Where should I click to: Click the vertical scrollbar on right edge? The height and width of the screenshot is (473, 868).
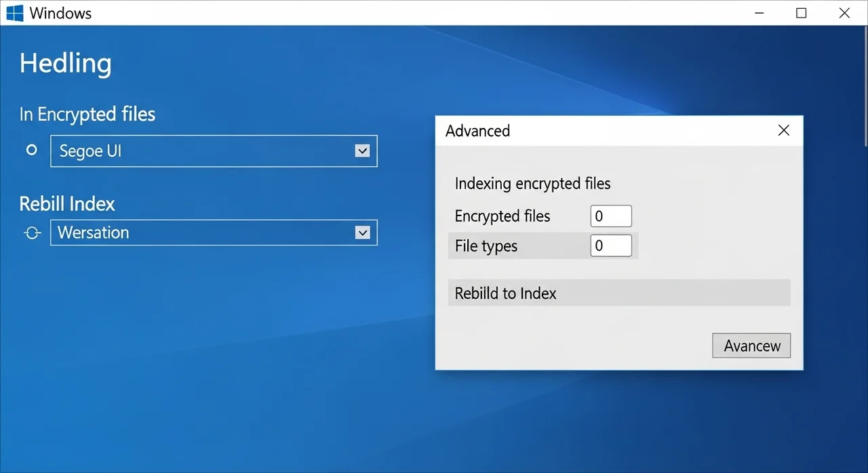tap(865, 88)
